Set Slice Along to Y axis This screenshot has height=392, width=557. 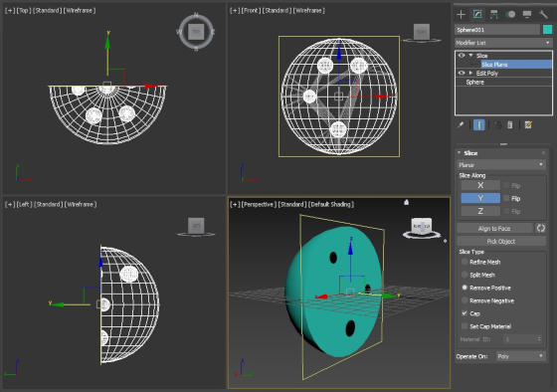pos(480,198)
